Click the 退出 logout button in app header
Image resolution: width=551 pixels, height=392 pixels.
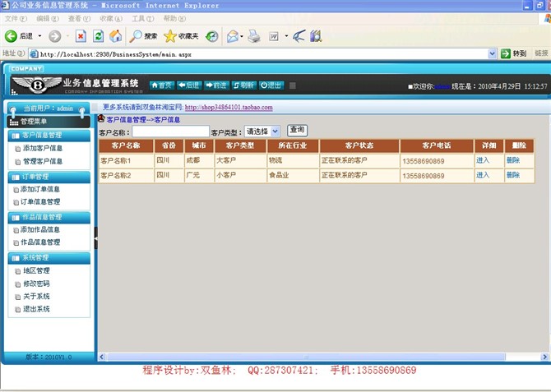pos(271,85)
